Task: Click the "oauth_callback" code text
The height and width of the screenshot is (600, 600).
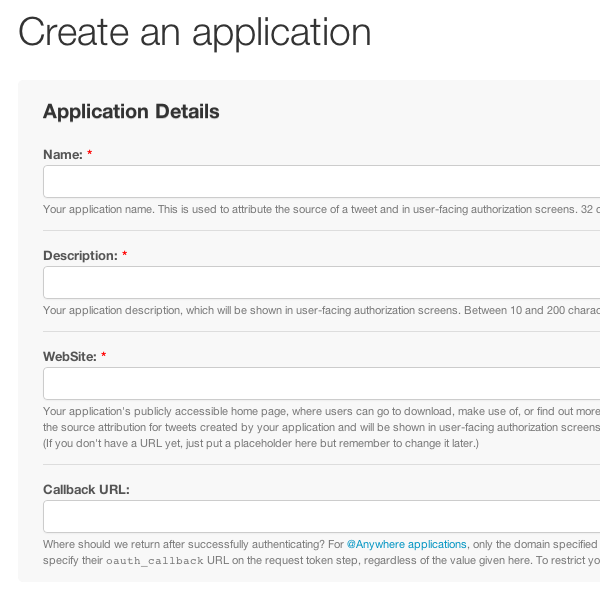Action: (155, 561)
